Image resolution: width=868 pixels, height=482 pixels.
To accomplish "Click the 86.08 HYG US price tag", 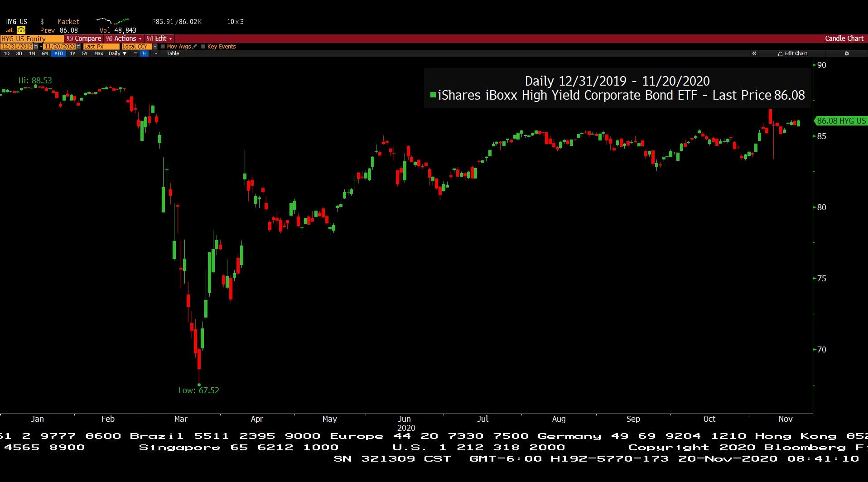I will [x=841, y=121].
